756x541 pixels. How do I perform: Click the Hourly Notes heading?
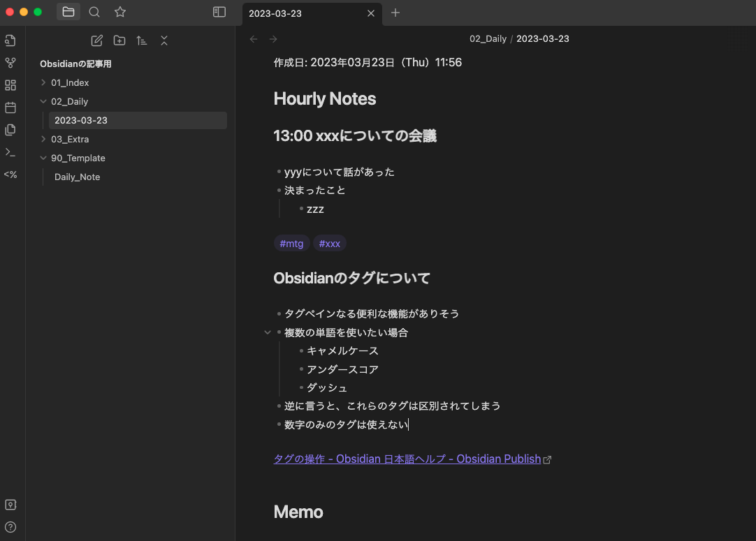click(325, 98)
